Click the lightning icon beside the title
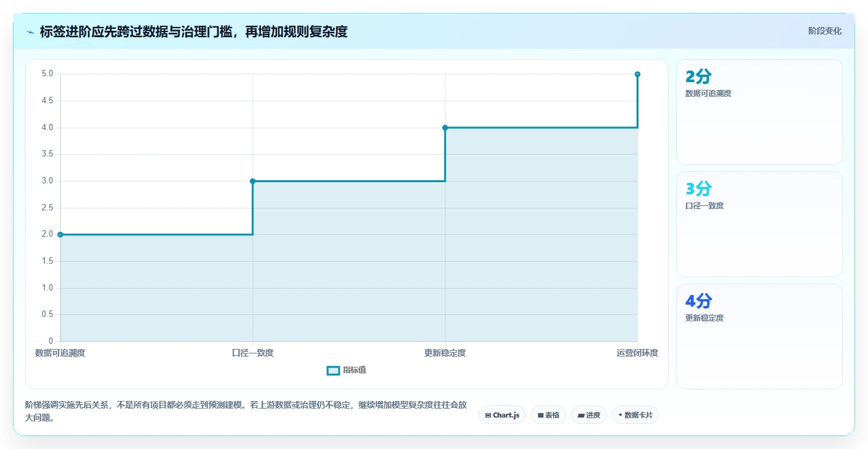The image size is (868, 449). click(31, 32)
